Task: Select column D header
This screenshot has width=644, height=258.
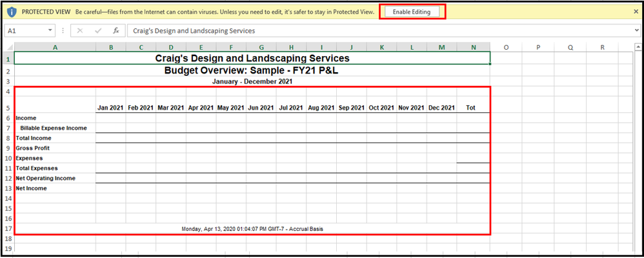Action: click(x=171, y=47)
